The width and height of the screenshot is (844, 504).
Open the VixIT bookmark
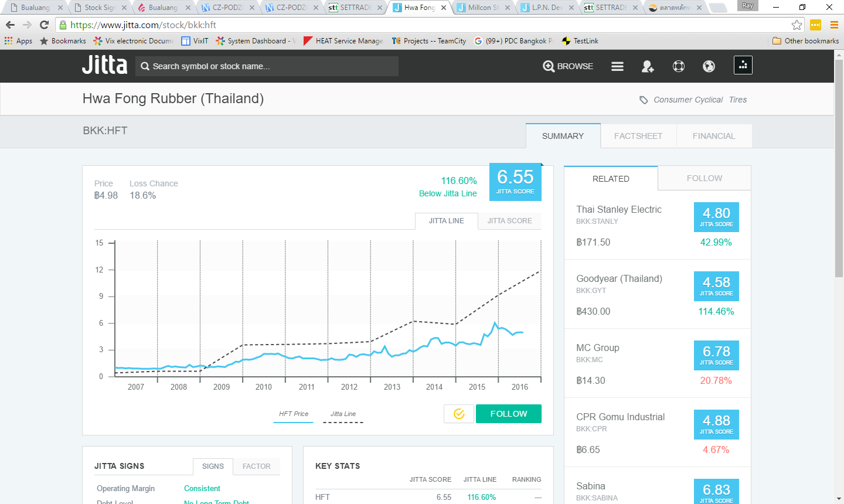(195, 41)
